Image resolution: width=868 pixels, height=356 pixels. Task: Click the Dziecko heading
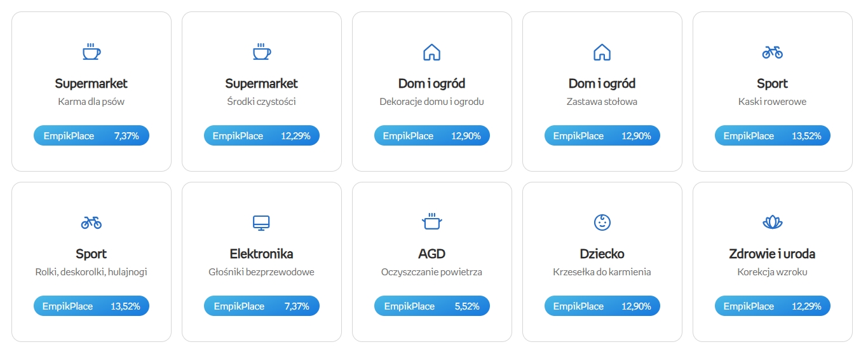602,254
